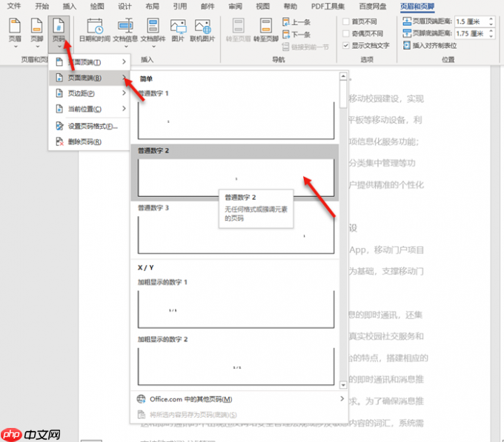This screenshot has width=504, height=442.
Task: Click 插入对齐制表位 alignment tab
Action: [430, 46]
